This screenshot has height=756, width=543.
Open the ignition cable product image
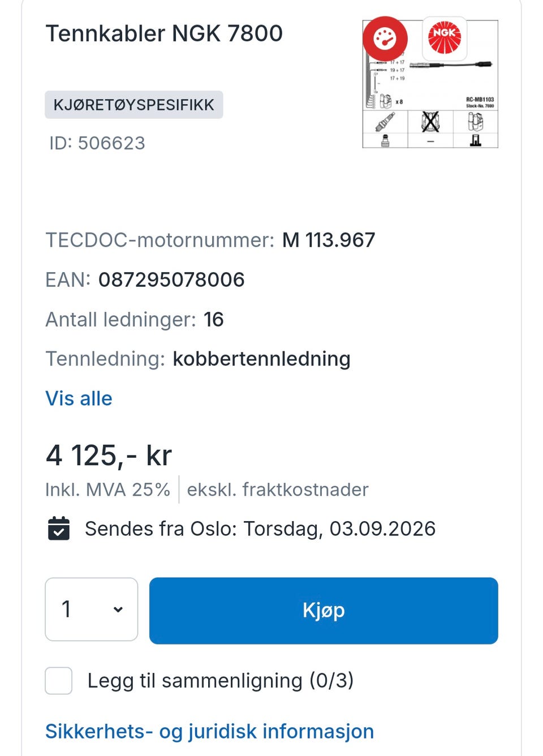pyautogui.click(x=430, y=84)
